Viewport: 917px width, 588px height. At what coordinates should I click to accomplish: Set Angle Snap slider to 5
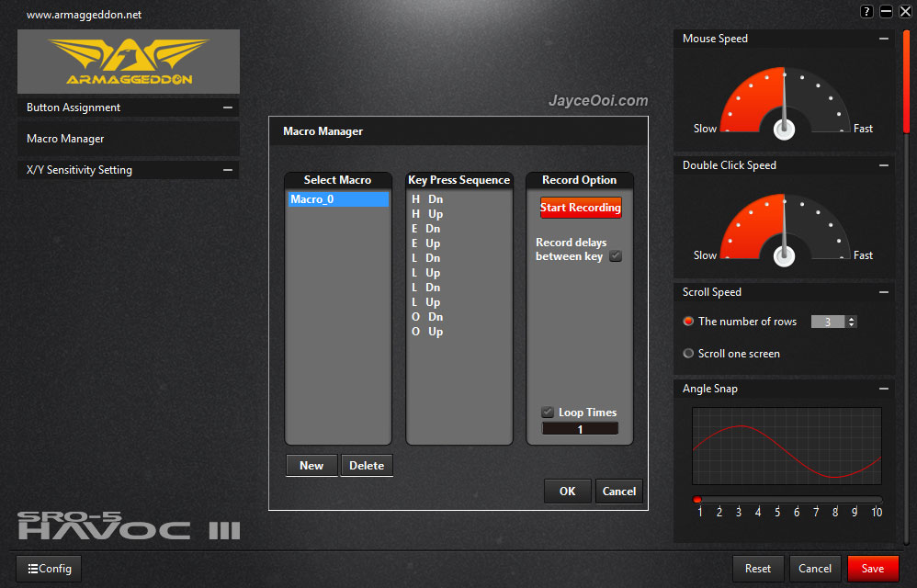tap(777, 500)
